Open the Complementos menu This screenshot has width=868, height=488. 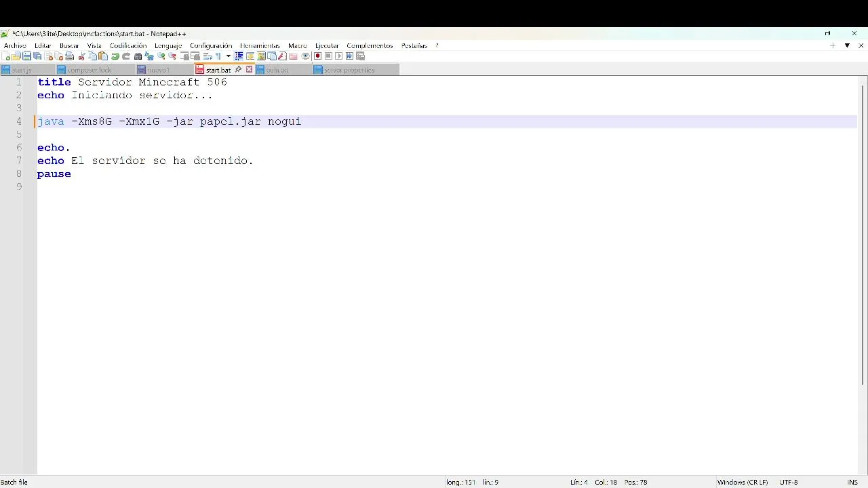point(370,45)
